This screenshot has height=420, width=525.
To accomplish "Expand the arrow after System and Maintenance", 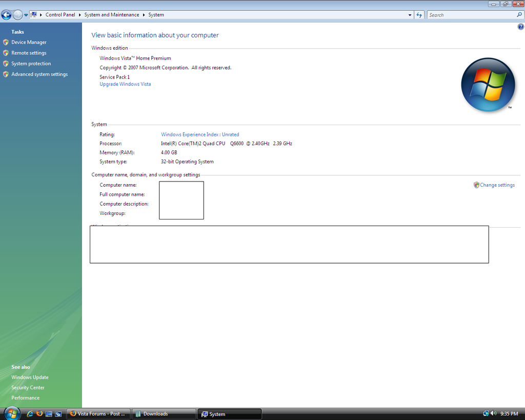I will 144,15.
